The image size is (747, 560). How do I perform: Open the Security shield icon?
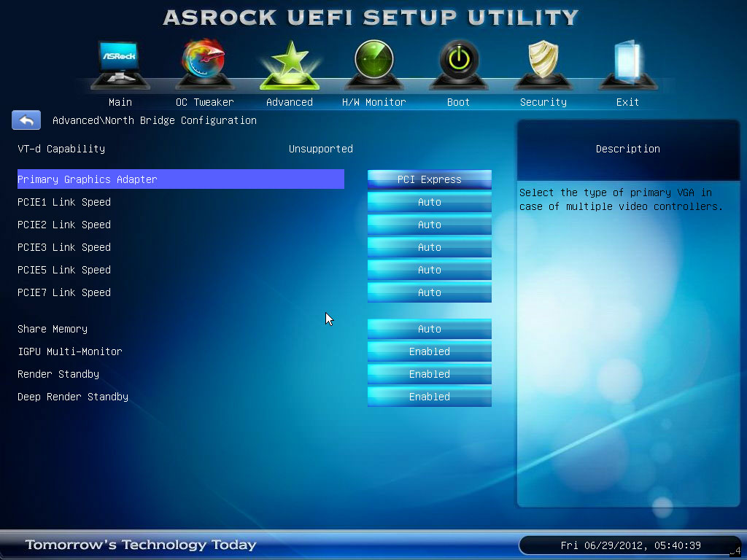(x=543, y=65)
